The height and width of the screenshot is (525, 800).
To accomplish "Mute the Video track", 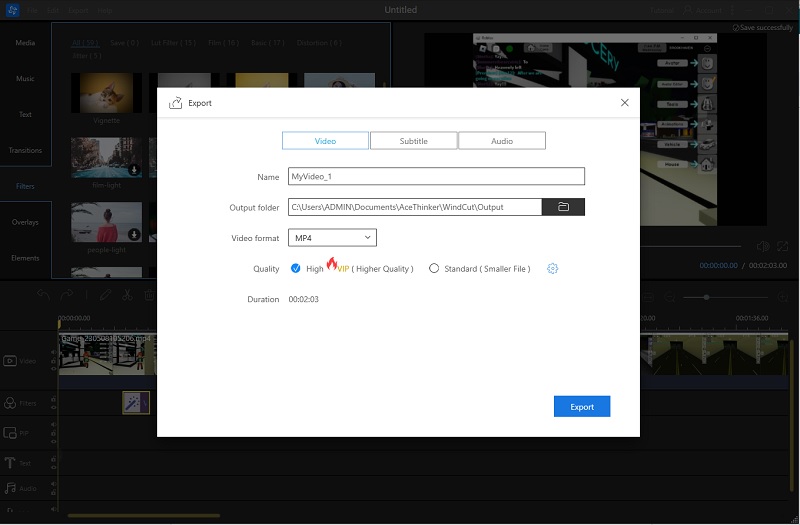I will [x=54, y=352].
